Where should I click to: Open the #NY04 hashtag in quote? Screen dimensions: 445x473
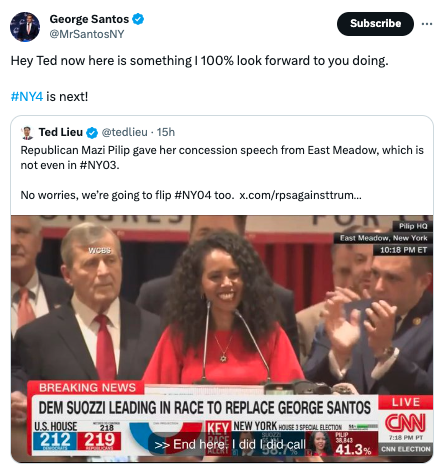tap(193, 195)
